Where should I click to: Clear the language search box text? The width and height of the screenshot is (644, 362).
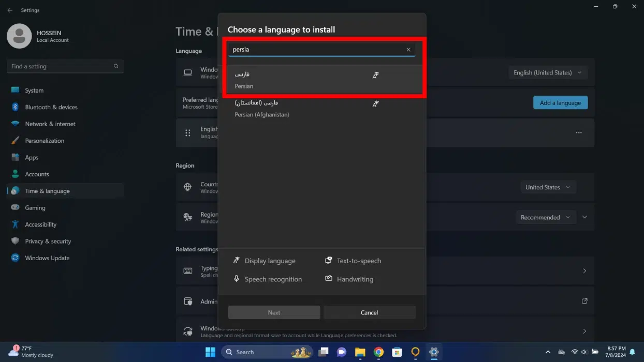pos(408,50)
